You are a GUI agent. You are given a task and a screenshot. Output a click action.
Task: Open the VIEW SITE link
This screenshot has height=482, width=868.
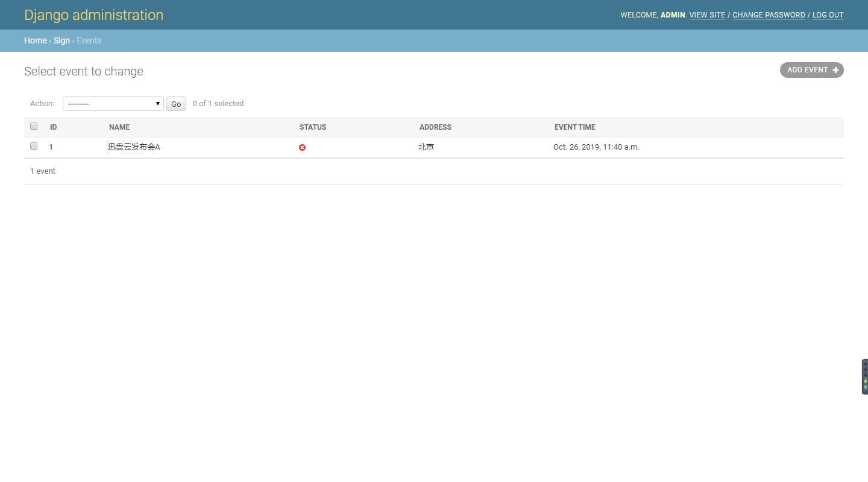[x=707, y=15]
